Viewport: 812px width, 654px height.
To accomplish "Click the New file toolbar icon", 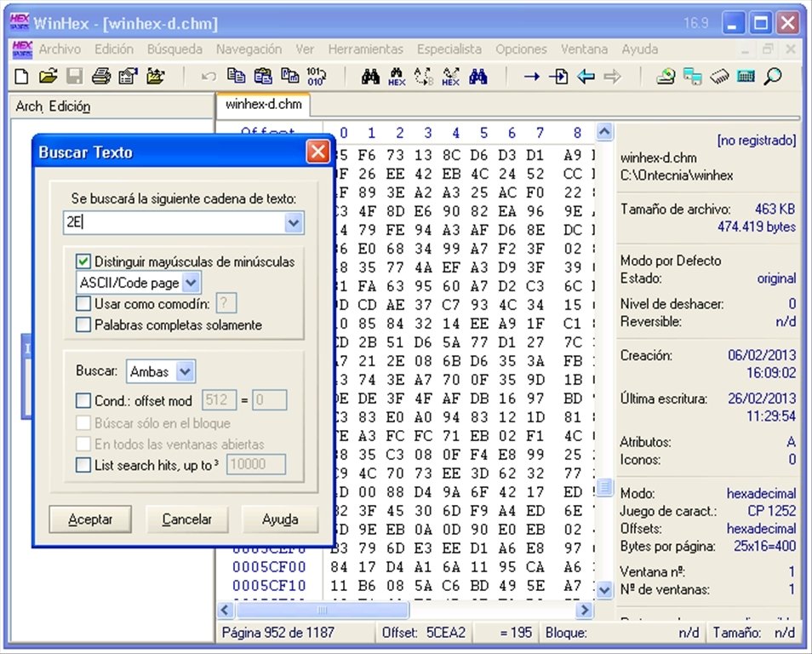I will [x=22, y=77].
